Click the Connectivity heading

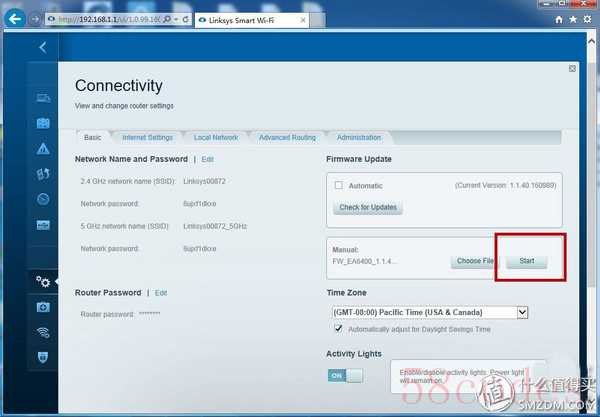[119, 85]
